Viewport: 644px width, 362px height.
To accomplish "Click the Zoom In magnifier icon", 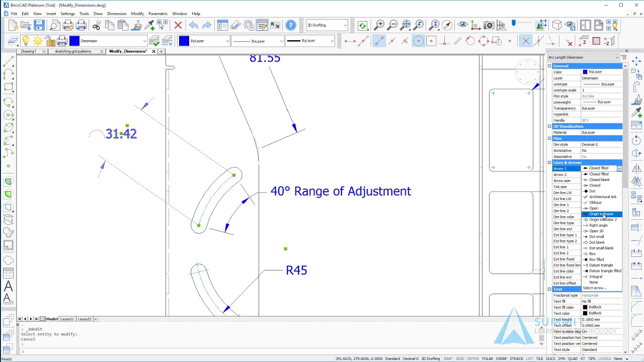I will [x=379, y=25].
